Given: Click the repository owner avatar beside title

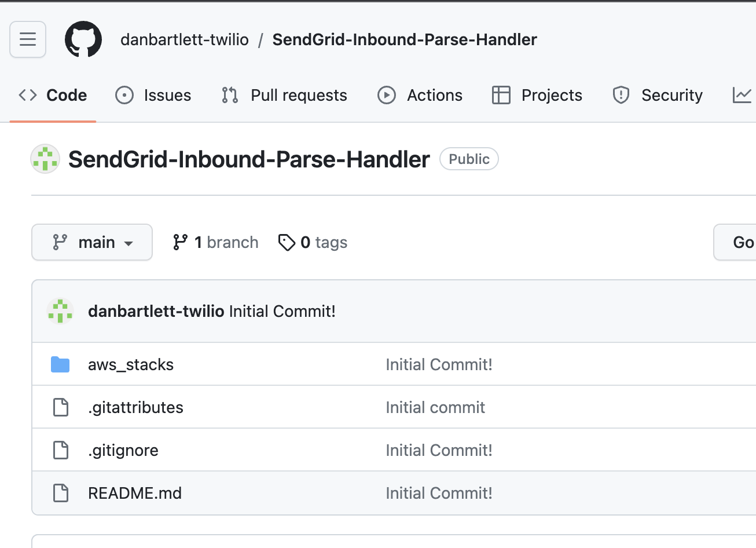Looking at the screenshot, I should (x=45, y=159).
